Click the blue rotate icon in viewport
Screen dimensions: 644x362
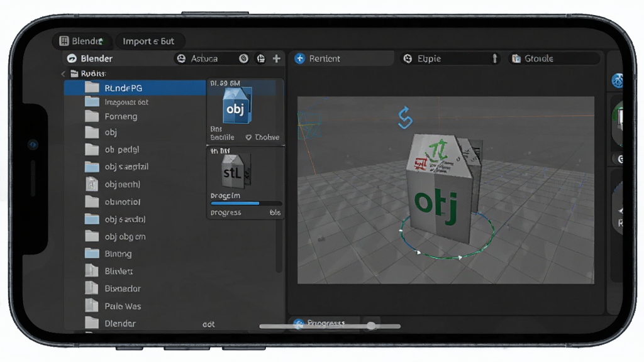405,118
